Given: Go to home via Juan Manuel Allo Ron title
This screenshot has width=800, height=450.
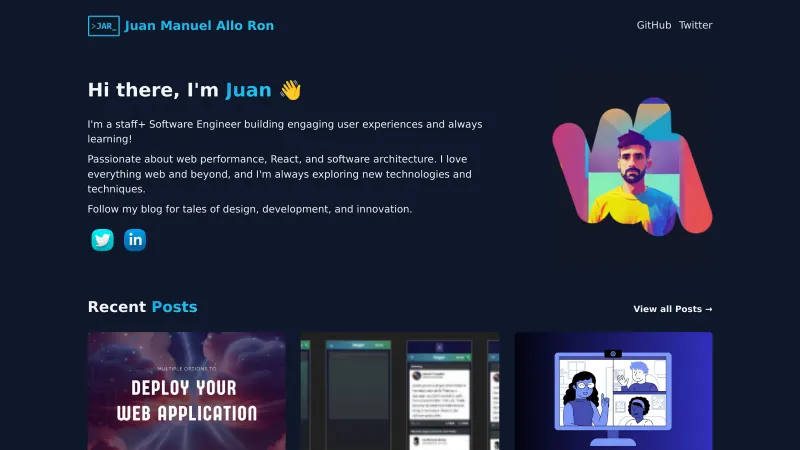Looking at the screenshot, I should point(199,26).
